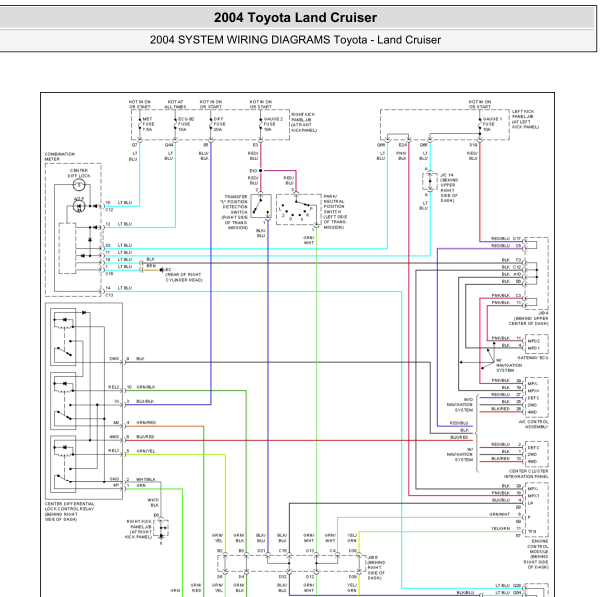The width and height of the screenshot is (600, 597).
Task: Click 'RED/BLU D17' wire label at J/B 4
Action: pyautogui.click(x=506, y=239)
